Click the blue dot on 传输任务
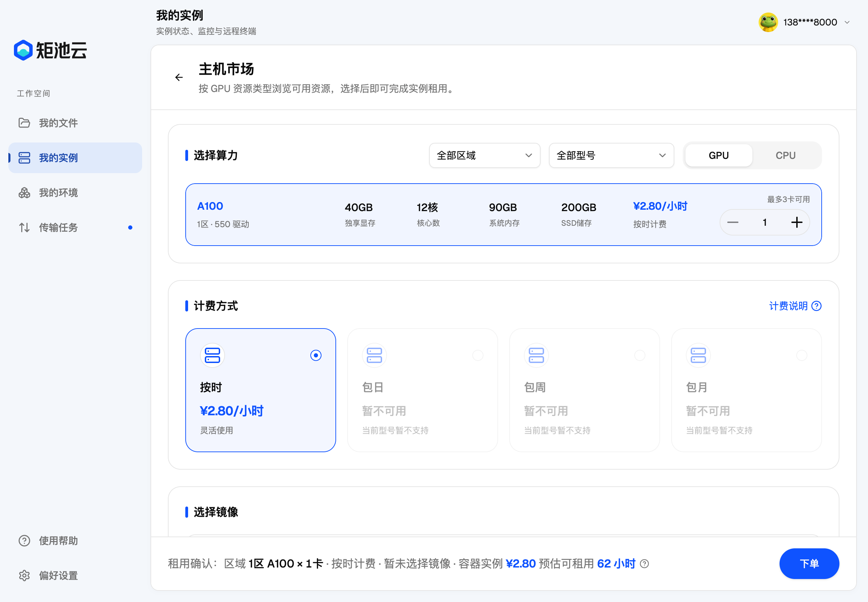This screenshot has width=868, height=602. [130, 227]
